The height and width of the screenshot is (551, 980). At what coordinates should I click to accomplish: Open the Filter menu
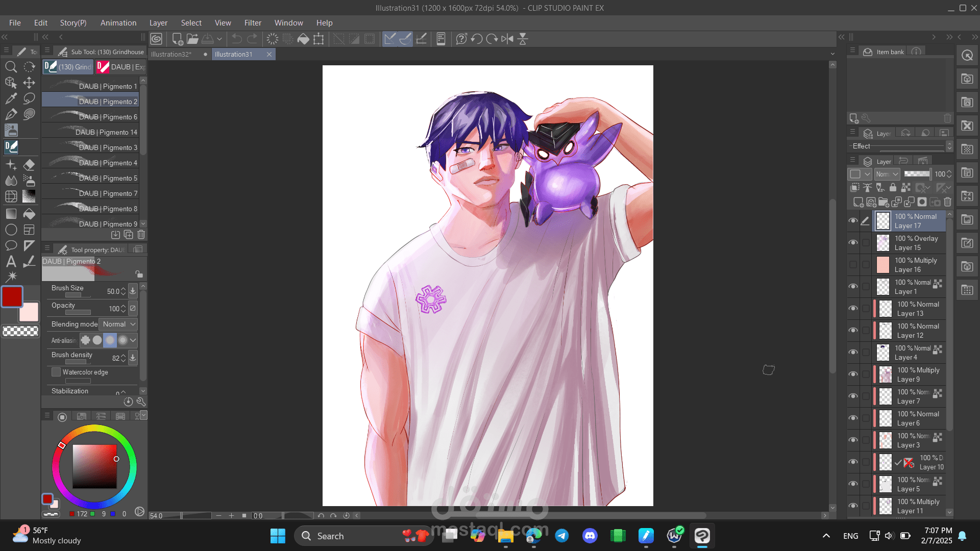tap(252, 23)
